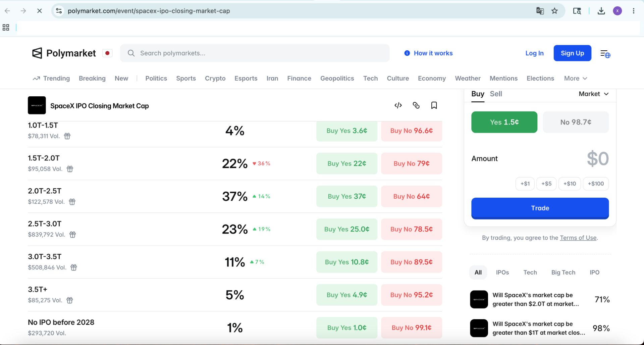
Task: Open the Polymarket logo home link
Action: coord(64,53)
